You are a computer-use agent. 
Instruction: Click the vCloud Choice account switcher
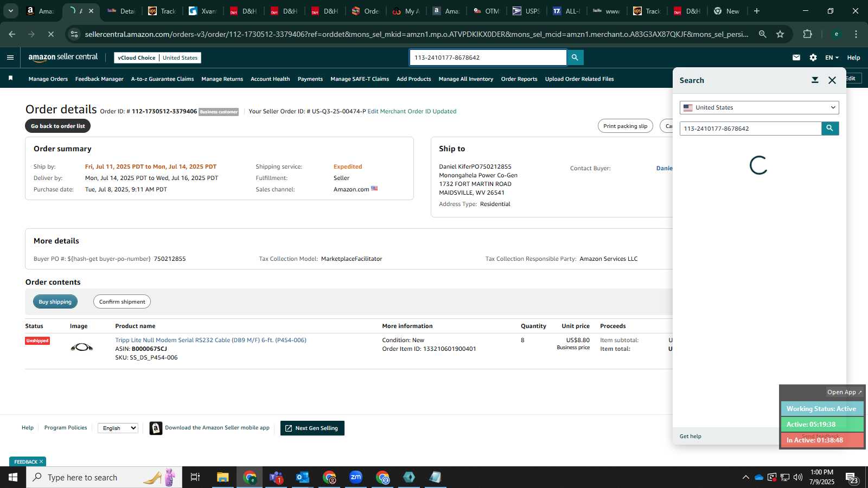(157, 57)
